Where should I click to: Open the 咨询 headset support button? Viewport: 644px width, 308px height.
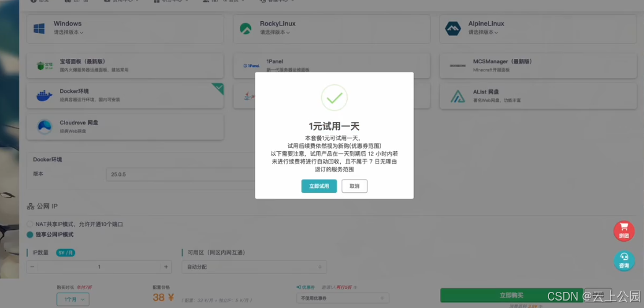[x=624, y=261]
